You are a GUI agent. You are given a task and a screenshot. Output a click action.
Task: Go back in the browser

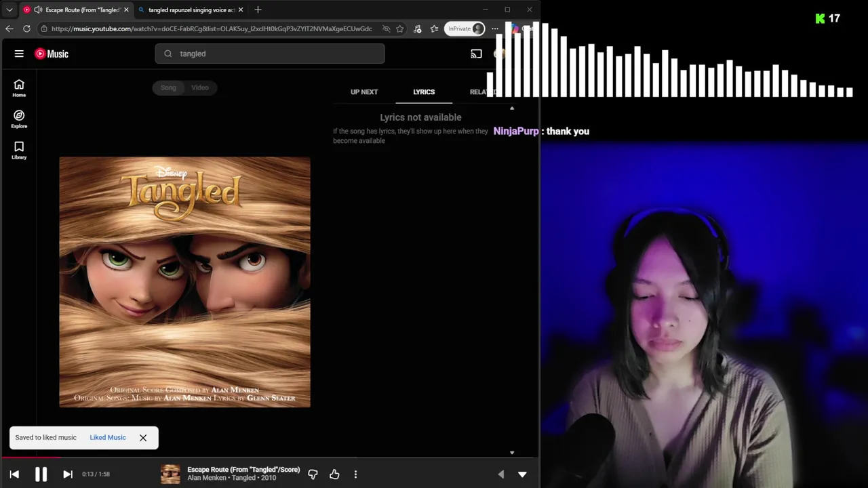pyautogui.click(x=9, y=28)
